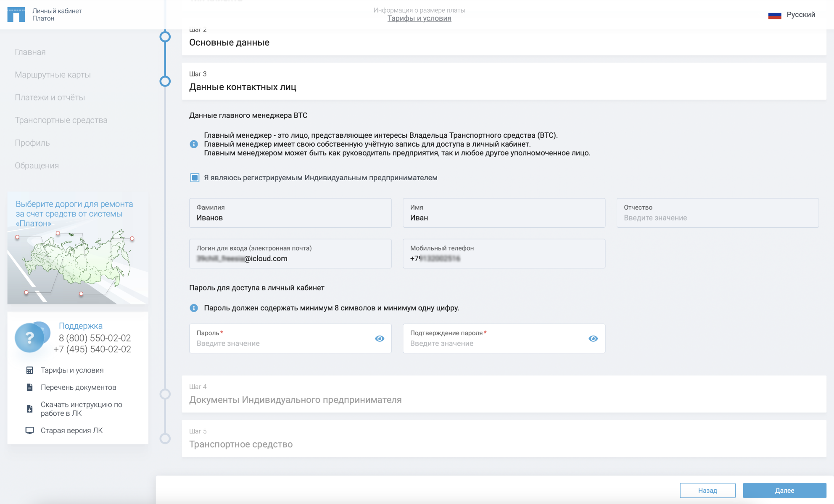Image resolution: width=834 pixels, height=504 pixels.
Task: Click the support question mark icon
Action: point(29,337)
